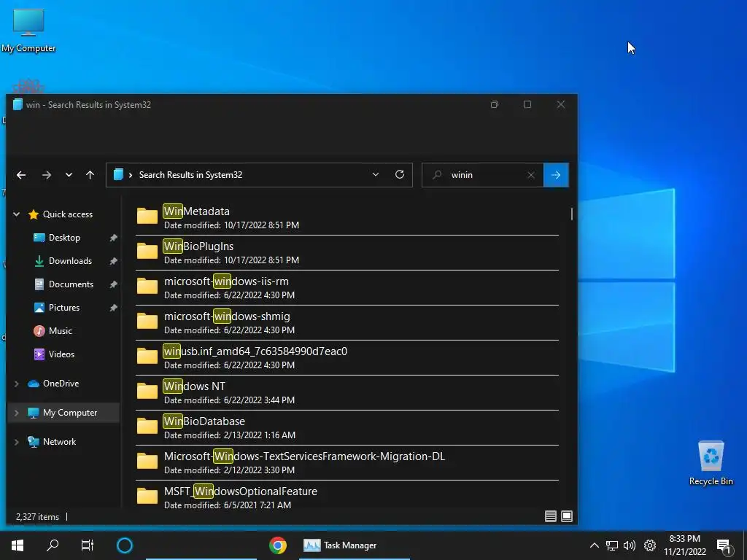Select the My Computer desktop icon

tap(28, 31)
